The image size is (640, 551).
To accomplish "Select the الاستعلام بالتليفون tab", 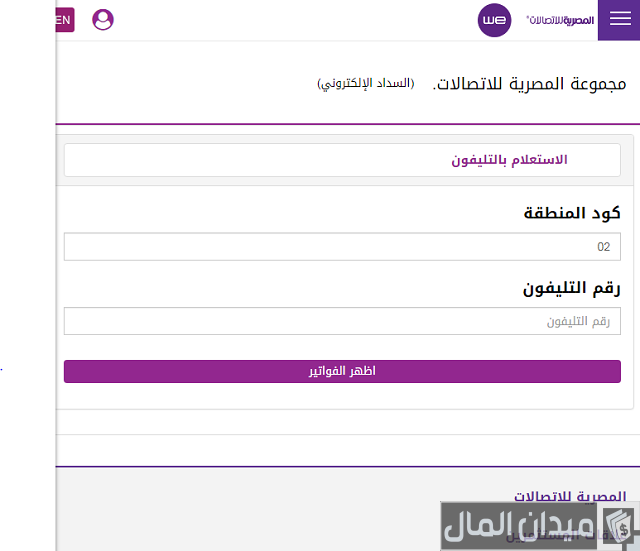I will 342,160.
